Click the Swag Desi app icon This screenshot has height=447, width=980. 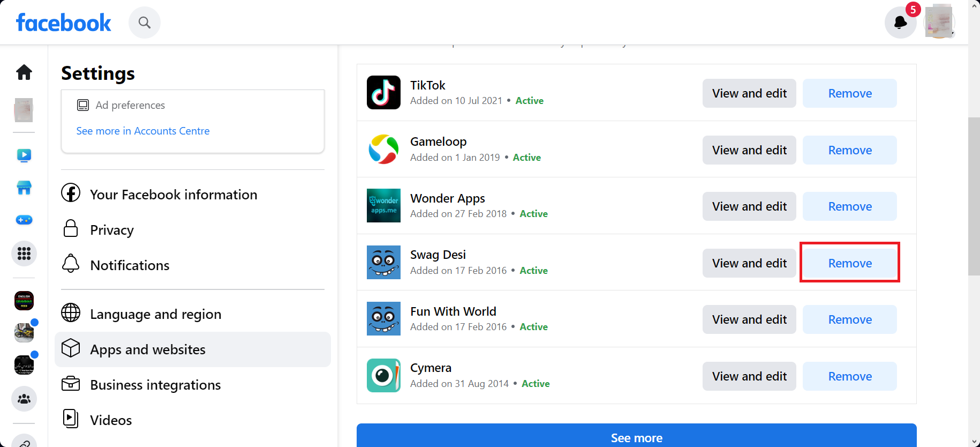[383, 262]
